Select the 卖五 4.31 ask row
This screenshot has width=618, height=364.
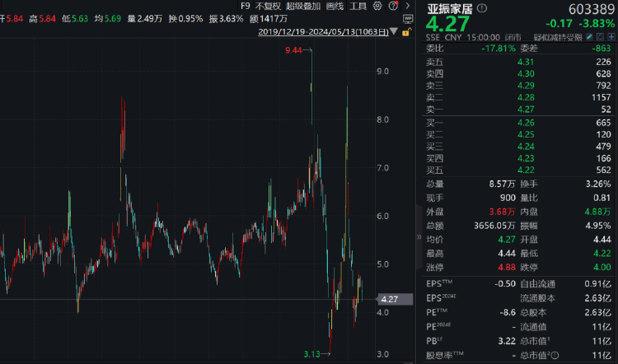(518, 62)
